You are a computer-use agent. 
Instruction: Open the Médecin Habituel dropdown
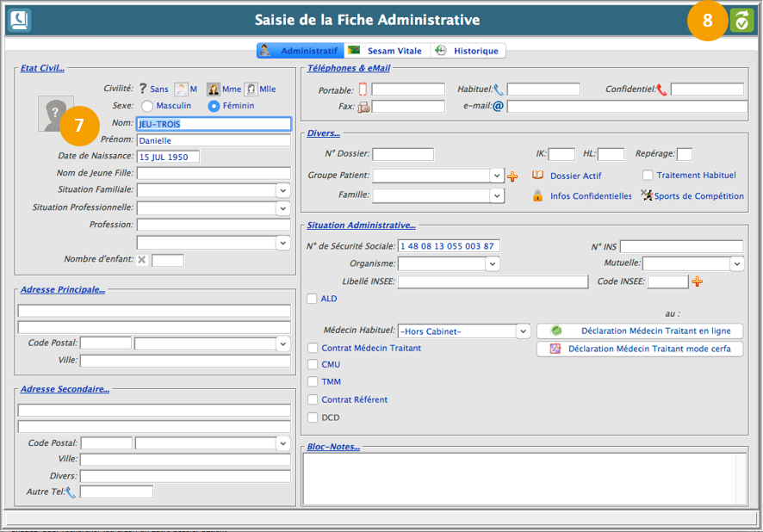click(523, 331)
